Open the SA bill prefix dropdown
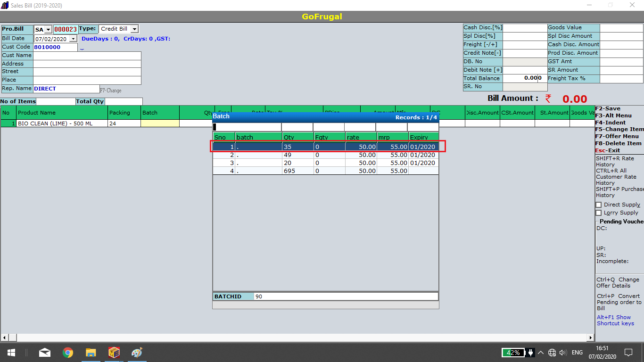Image resolution: width=644 pixels, height=362 pixels. [x=48, y=30]
